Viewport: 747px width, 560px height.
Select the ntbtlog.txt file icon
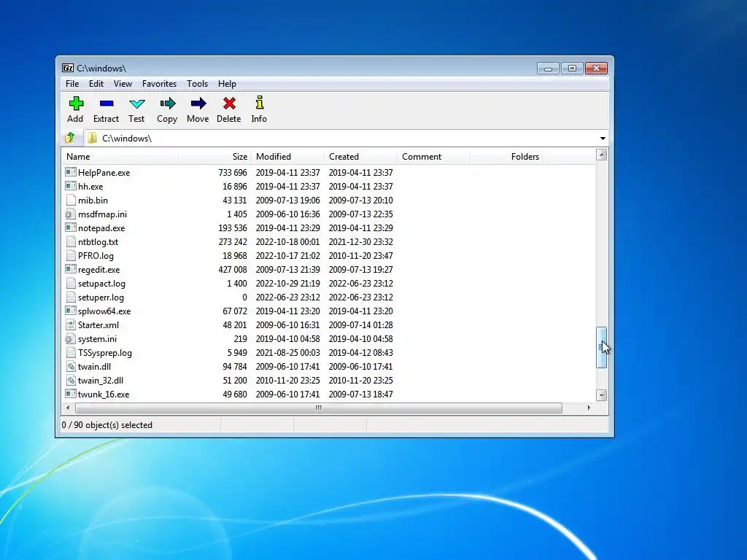[x=71, y=241]
